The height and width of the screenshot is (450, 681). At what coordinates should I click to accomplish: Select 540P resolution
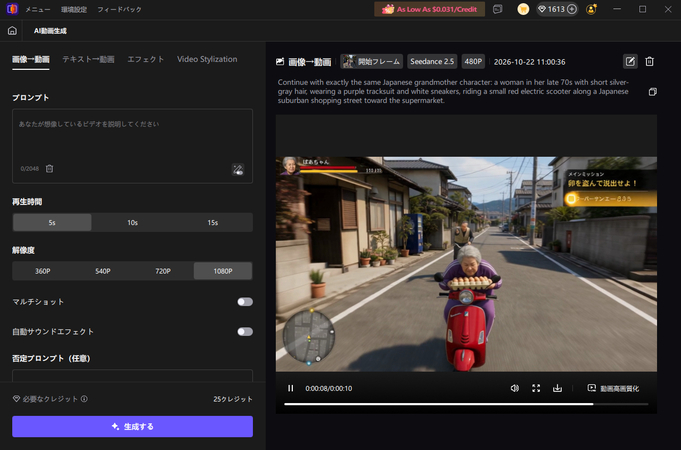pyautogui.click(x=103, y=271)
